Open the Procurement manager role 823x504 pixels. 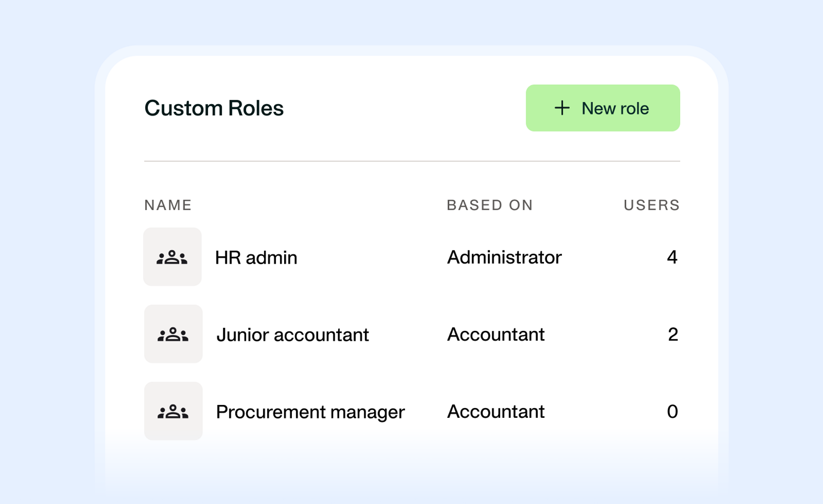point(310,412)
